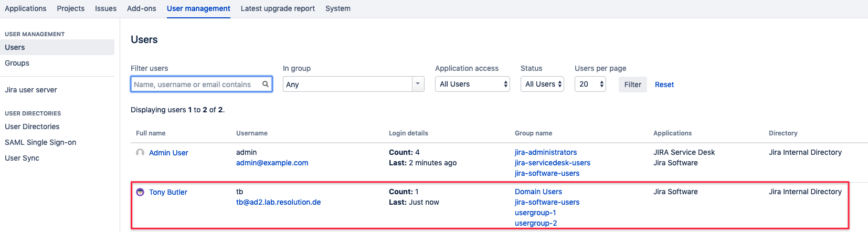Open the System tab
Viewport: 868px width, 232px height.
[337, 8]
